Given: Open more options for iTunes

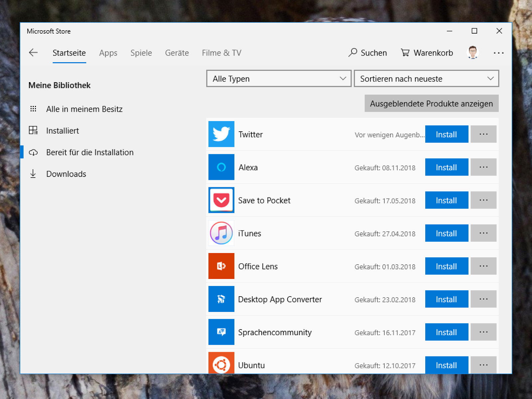Looking at the screenshot, I should 484,233.
